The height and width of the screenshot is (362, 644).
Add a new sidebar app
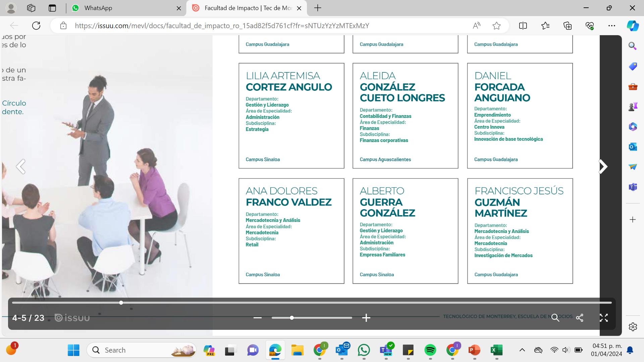633,220
